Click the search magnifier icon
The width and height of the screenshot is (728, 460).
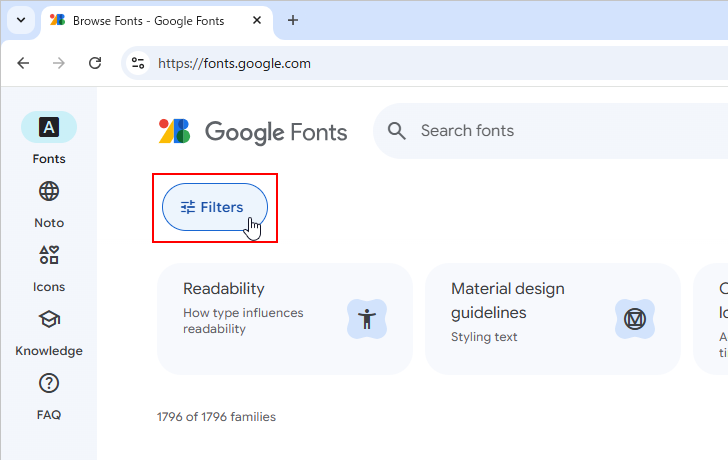[x=396, y=131]
